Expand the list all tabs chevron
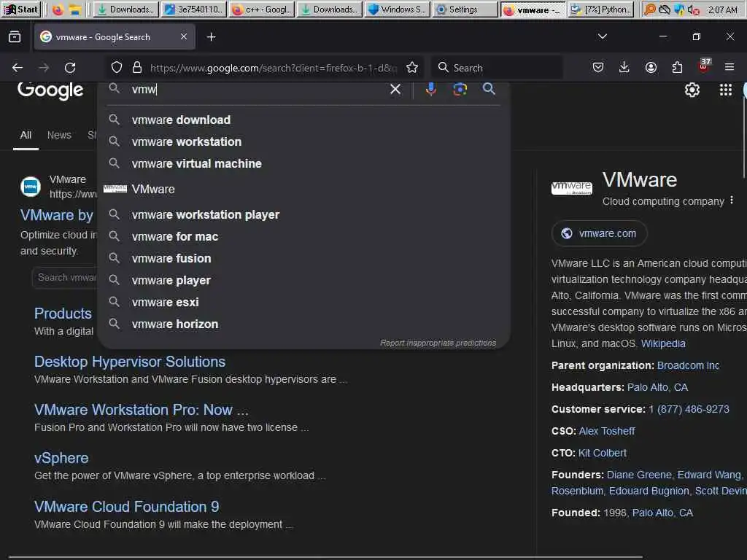 [603, 36]
